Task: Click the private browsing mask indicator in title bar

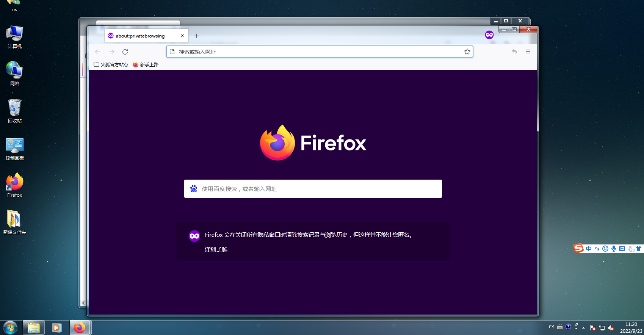Action: pyautogui.click(x=489, y=35)
